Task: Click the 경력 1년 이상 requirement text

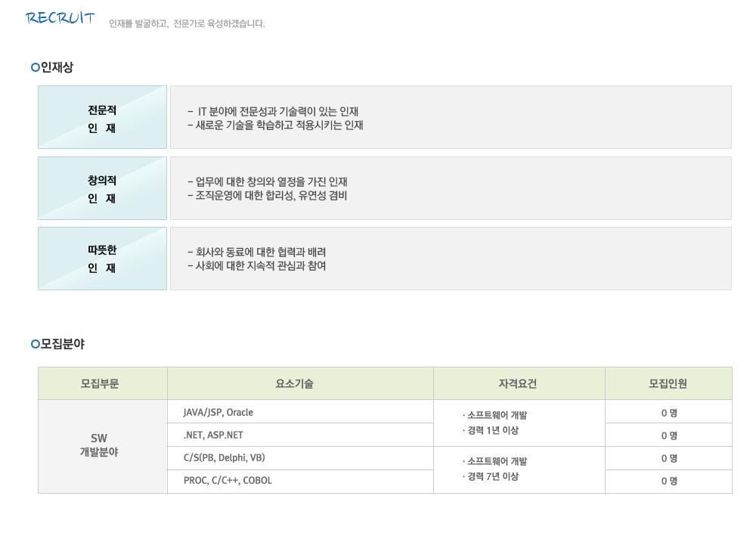Action: [x=491, y=430]
